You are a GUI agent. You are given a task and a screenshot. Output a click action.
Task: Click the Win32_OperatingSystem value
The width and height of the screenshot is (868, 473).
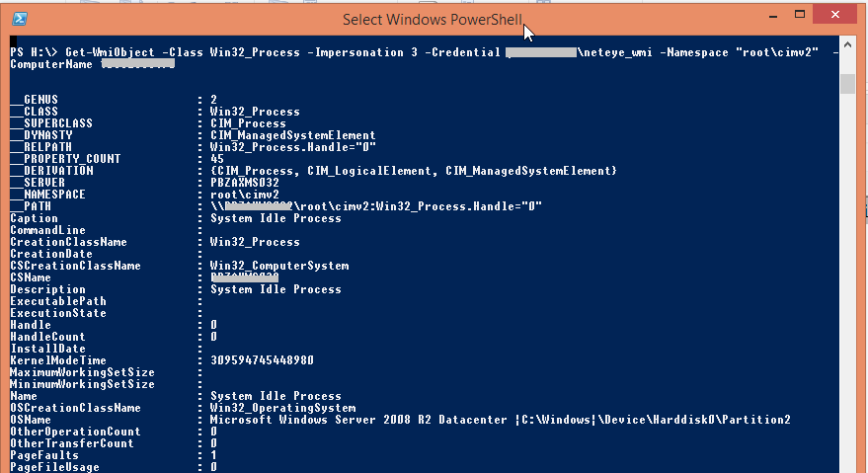tap(282, 408)
